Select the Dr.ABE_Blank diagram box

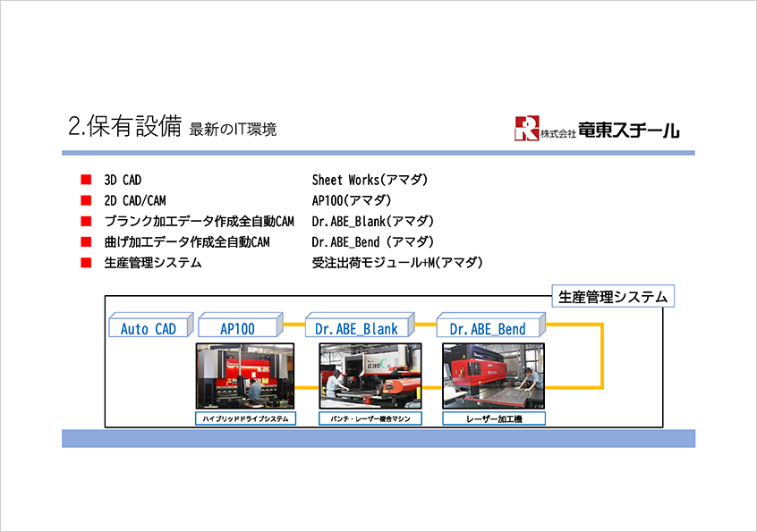coord(356,328)
